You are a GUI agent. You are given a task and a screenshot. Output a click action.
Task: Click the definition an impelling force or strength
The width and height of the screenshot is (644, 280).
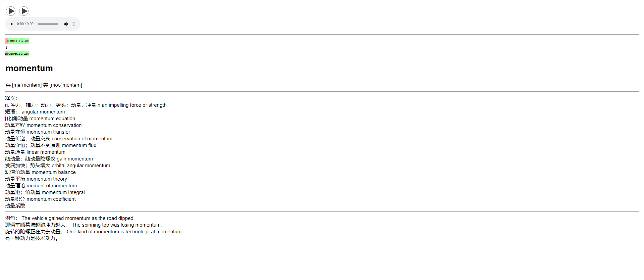pos(134,105)
